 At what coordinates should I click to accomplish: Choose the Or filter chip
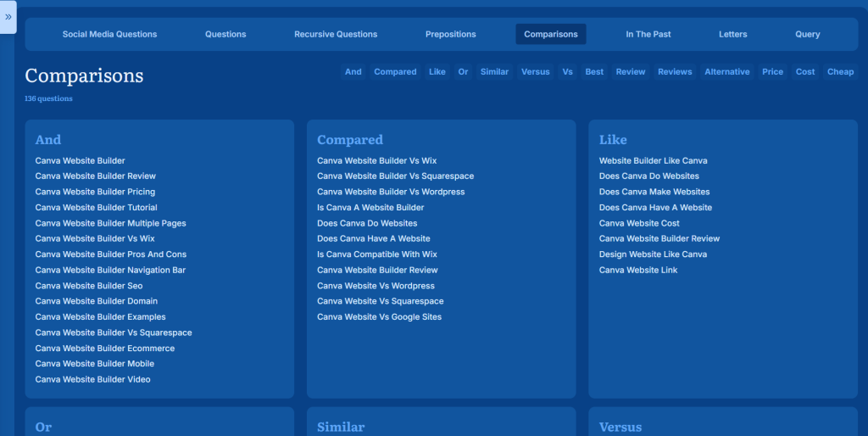pos(464,72)
